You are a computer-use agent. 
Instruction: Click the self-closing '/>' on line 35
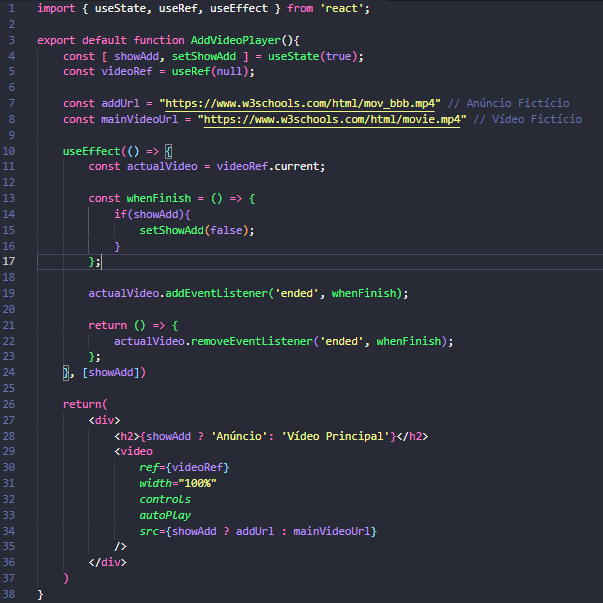[x=120, y=546]
